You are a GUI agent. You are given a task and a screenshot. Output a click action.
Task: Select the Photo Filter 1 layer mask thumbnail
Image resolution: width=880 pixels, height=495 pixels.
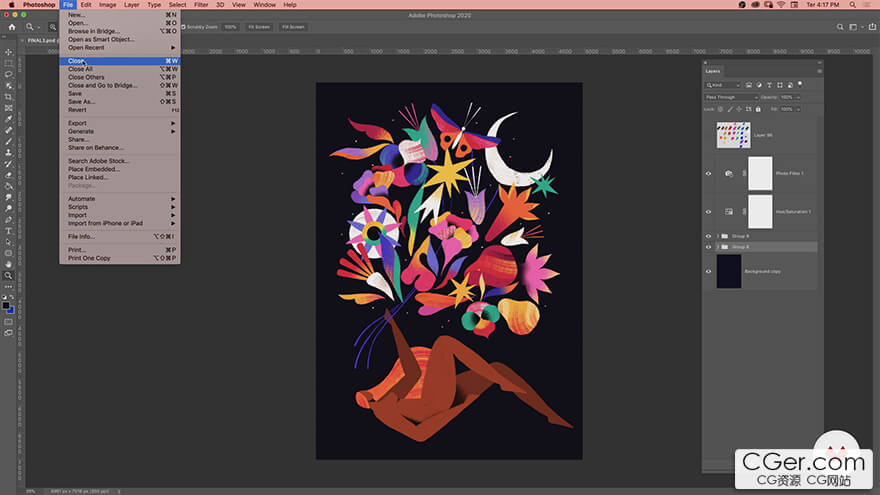760,173
